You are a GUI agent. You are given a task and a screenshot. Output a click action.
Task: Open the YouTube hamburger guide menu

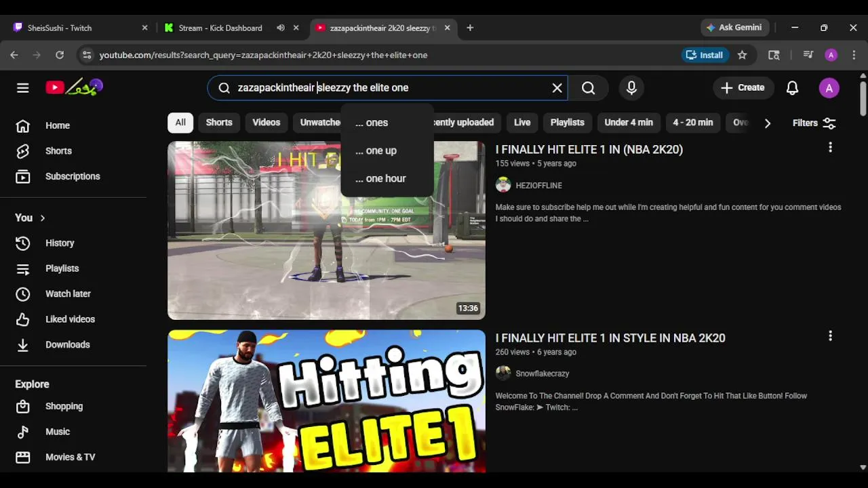(22, 87)
